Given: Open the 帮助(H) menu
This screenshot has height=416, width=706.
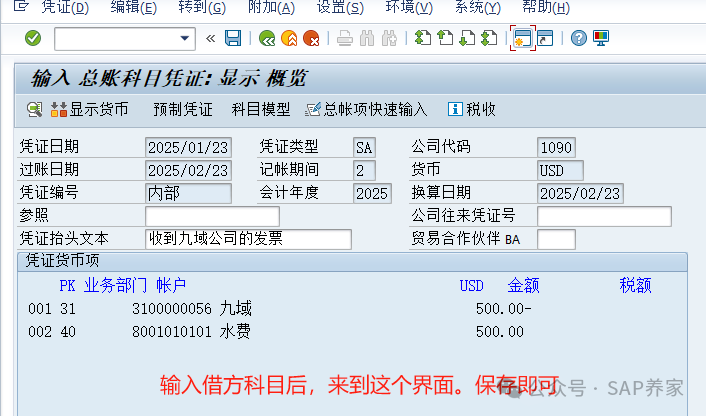Looking at the screenshot, I should [x=546, y=7].
